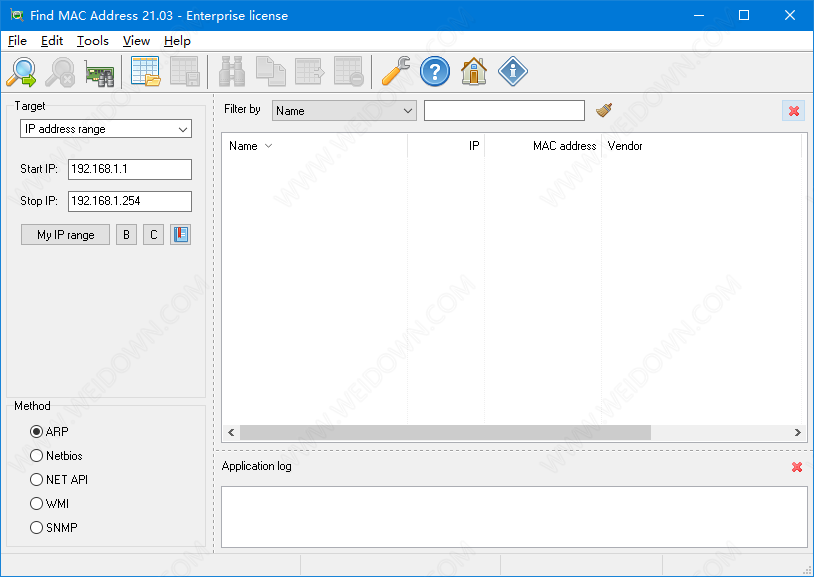The image size is (814, 577).
Task: Click the binoculars find icon
Action: tap(232, 72)
